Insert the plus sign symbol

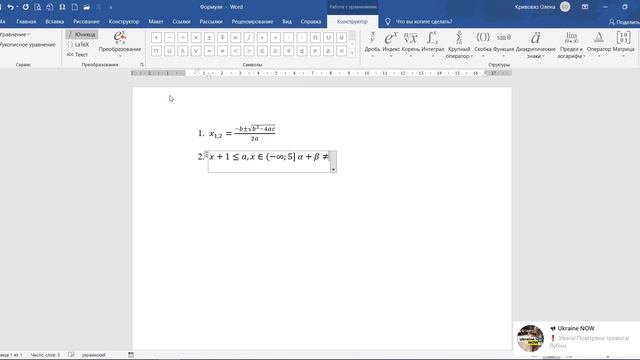(x=156, y=38)
